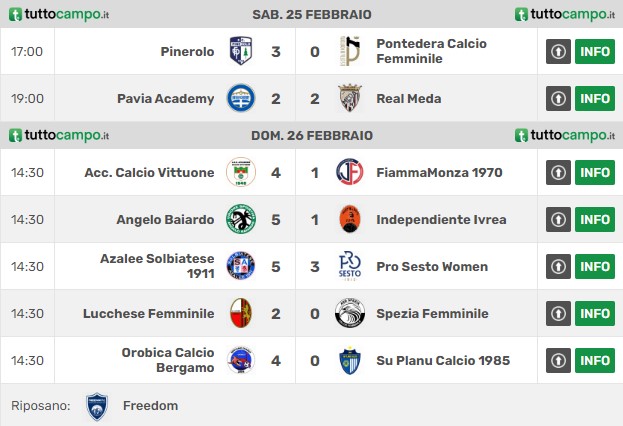Click up-arrow button for Pinerolo match
Image resolution: width=623 pixels, height=426 pixels.
[x=558, y=51]
